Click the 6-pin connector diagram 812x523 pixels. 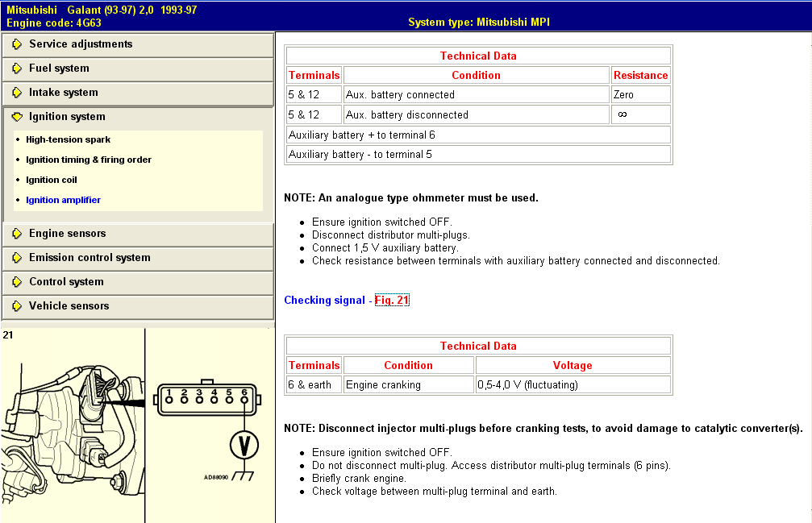(207, 399)
